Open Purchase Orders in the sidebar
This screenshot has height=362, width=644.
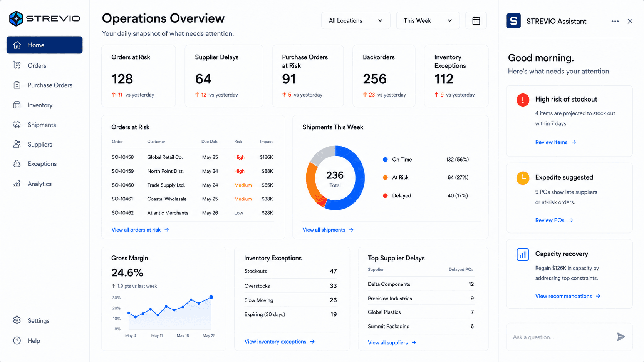pos(44,85)
